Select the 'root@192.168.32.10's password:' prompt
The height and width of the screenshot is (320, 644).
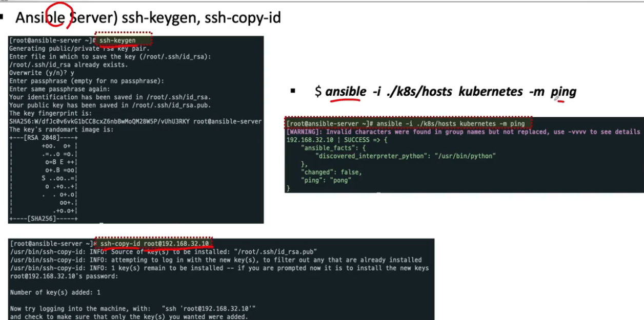click(64, 276)
